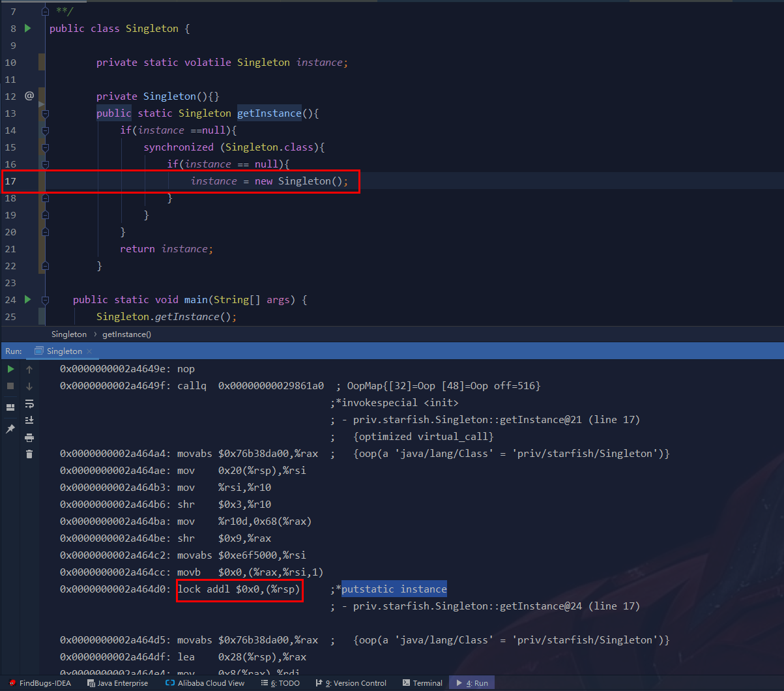Open Alibaba Cloud View tool window
784x691 pixels.
click(x=205, y=683)
